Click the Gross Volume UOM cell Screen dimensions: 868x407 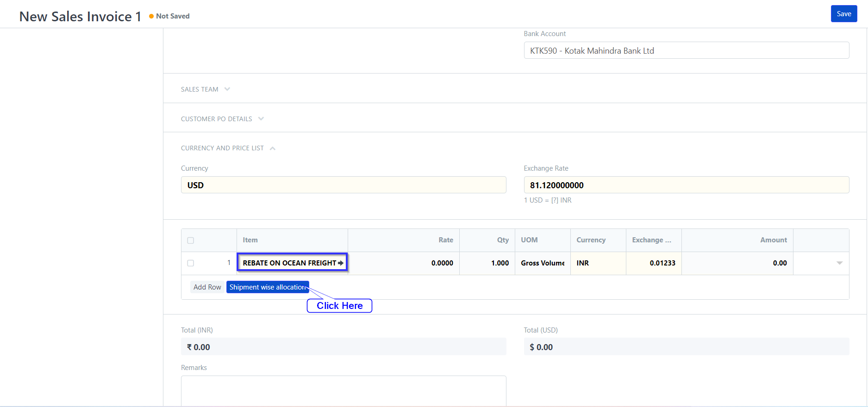[543, 263]
